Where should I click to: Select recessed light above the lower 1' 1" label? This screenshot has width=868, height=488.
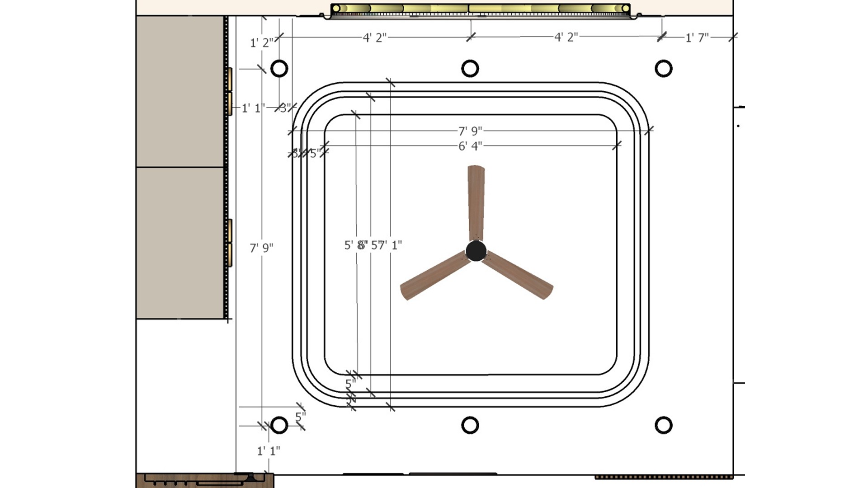coord(279,425)
